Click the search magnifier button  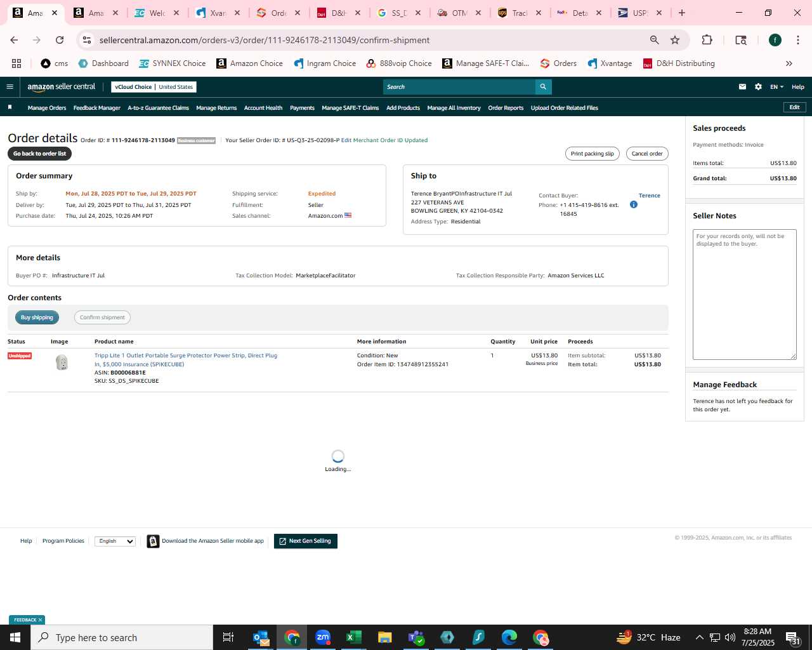(543, 87)
